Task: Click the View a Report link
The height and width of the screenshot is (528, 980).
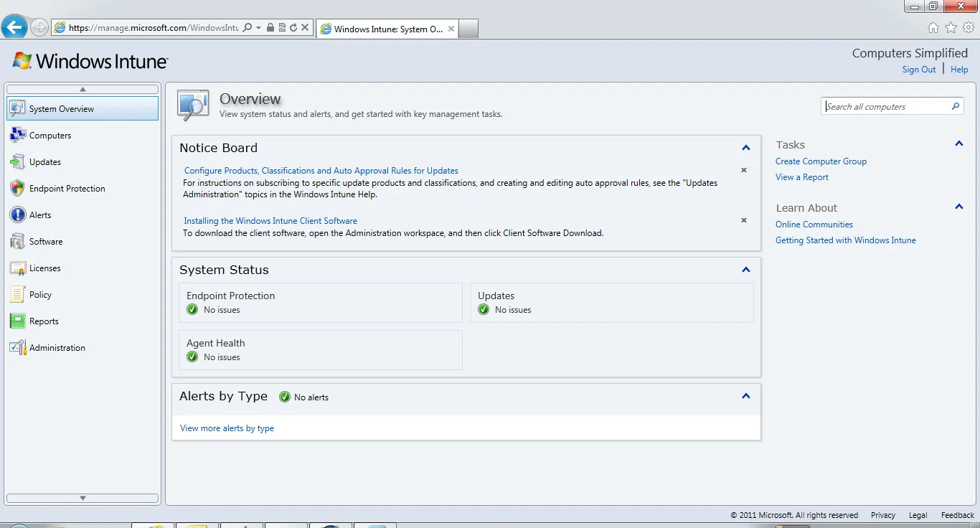Action: (x=802, y=177)
